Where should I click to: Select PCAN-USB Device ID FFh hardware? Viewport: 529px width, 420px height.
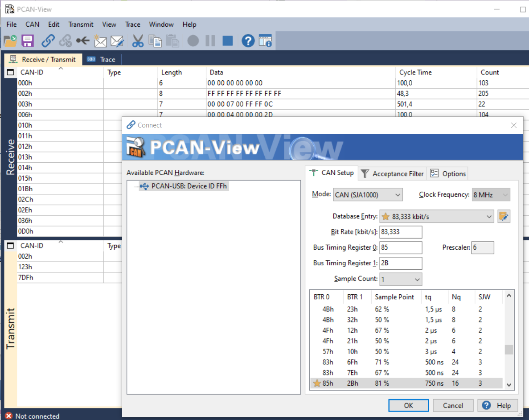[x=189, y=186]
